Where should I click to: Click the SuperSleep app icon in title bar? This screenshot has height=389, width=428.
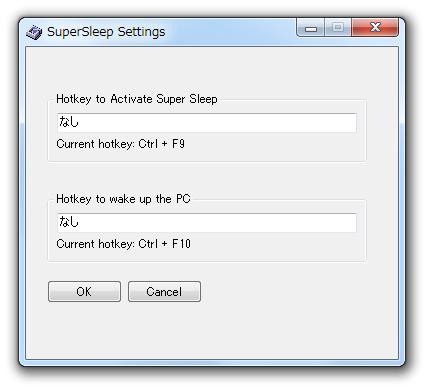click(x=34, y=32)
